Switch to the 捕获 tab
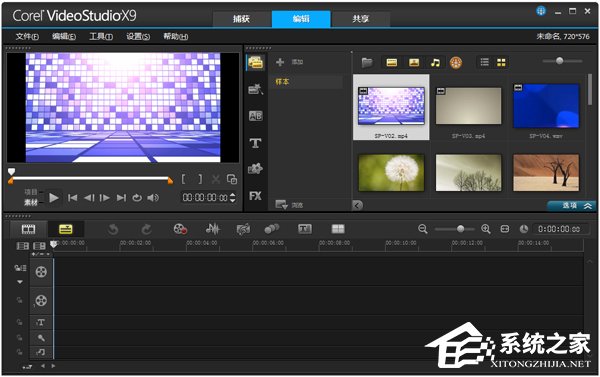Viewport: 600px width, 377px height. click(x=242, y=19)
